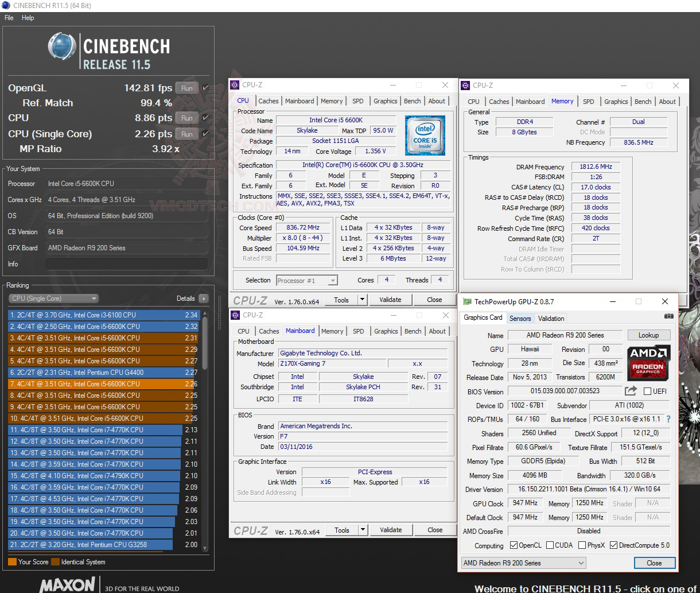Select highlighted ranking row 7 with score 2.26
The width and height of the screenshot is (700, 593).
[104, 384]
